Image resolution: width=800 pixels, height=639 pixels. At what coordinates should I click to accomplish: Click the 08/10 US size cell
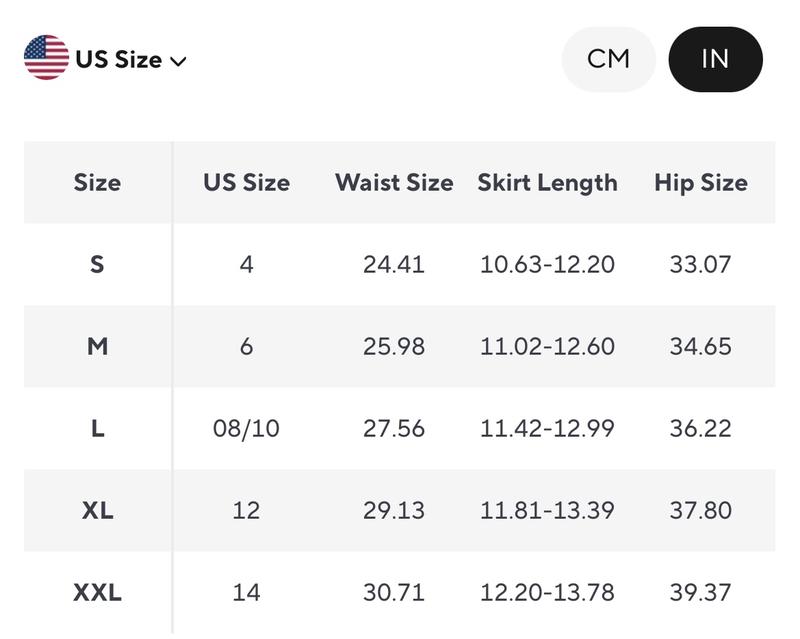coord(246,429)
